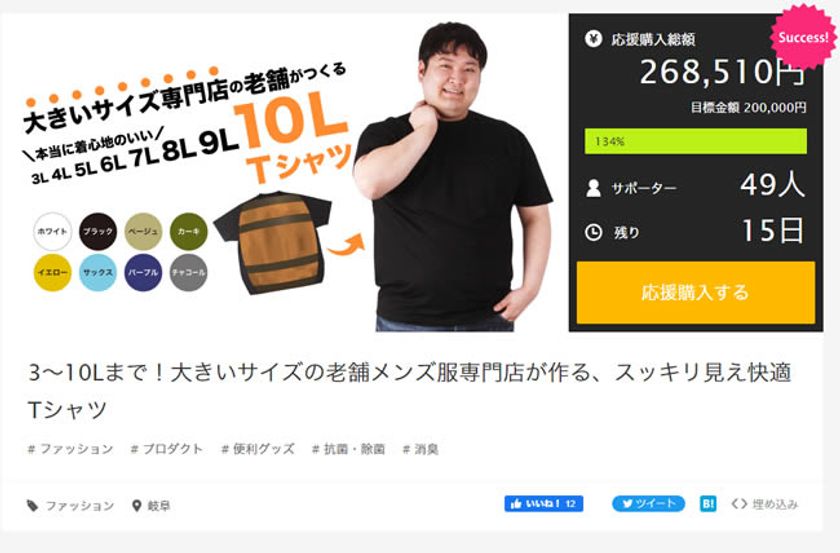The width and height of the screenshot is (840, 553).
Task: Click the remaining days clock icon
Action: point(594,232)
